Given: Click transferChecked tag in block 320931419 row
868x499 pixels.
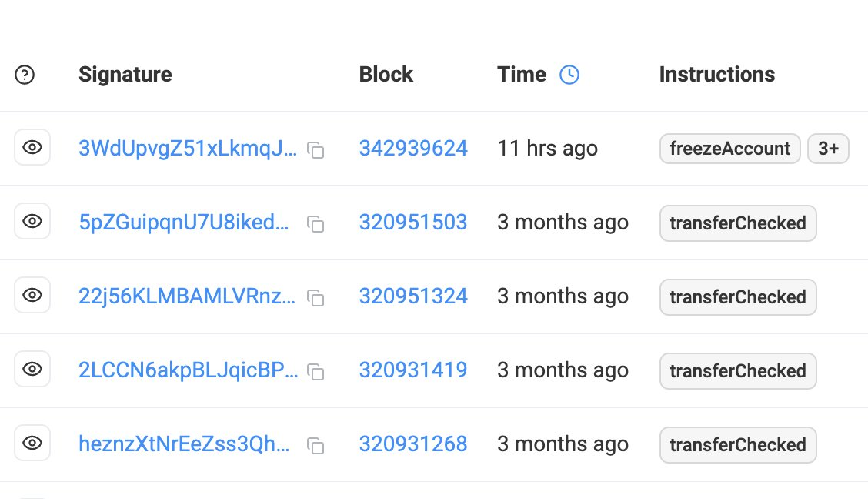Looking at the screenshot, I should (737, 371).
